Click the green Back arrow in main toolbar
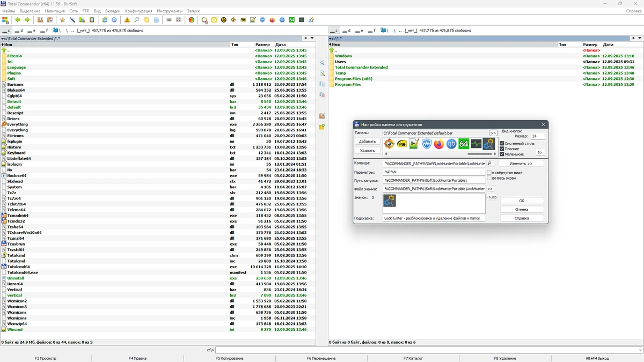This screenshot has width=644, height=362. (18, 20)
